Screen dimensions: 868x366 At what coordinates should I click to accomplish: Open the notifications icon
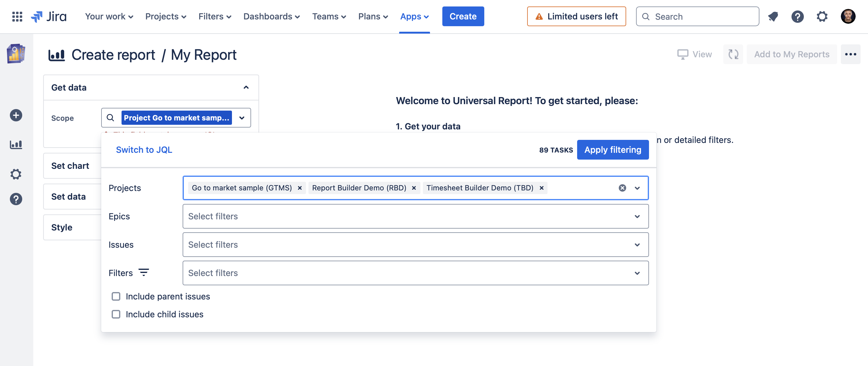point(773,17)
